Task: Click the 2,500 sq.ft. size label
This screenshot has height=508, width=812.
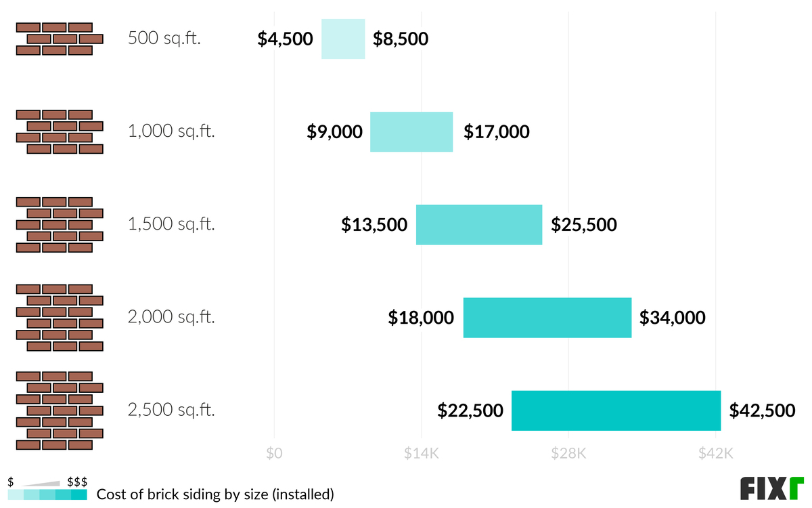Action: (x=171, y=410)
